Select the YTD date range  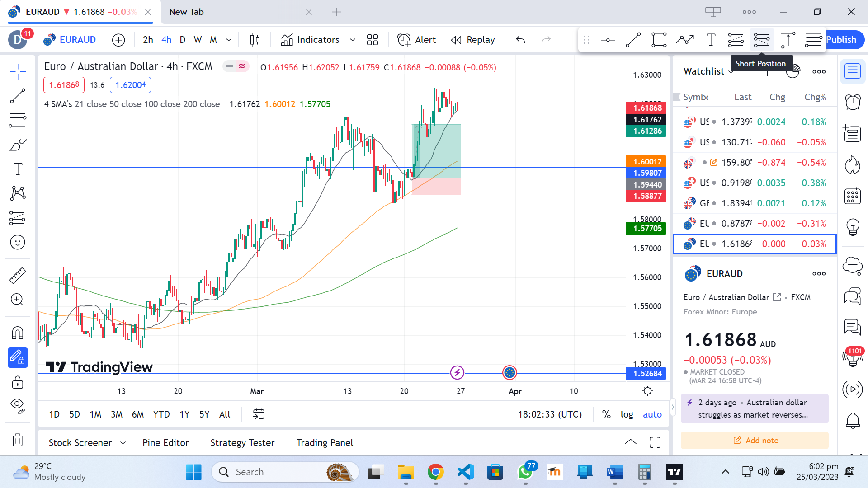click(x=161, y=414)
